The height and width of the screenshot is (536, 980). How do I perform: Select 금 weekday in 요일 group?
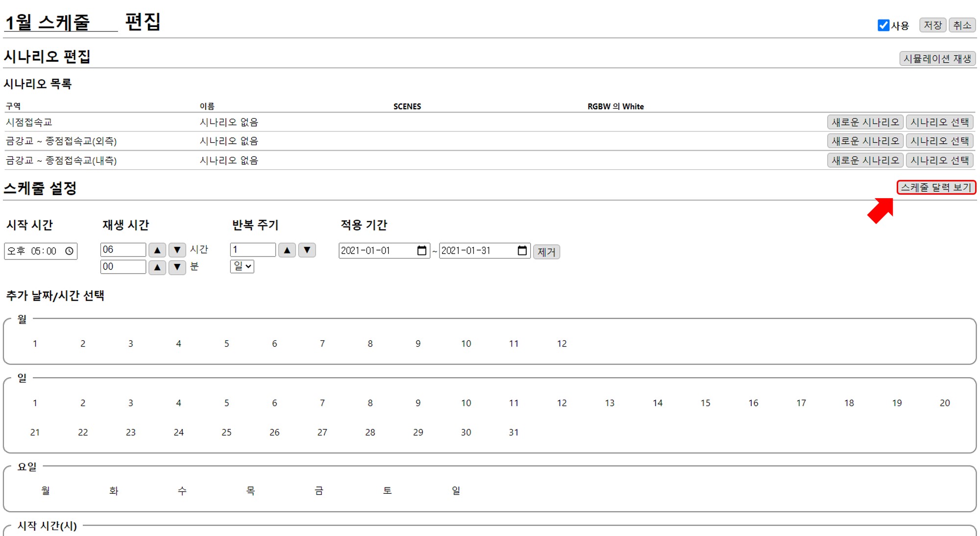(x=319, y=491)
